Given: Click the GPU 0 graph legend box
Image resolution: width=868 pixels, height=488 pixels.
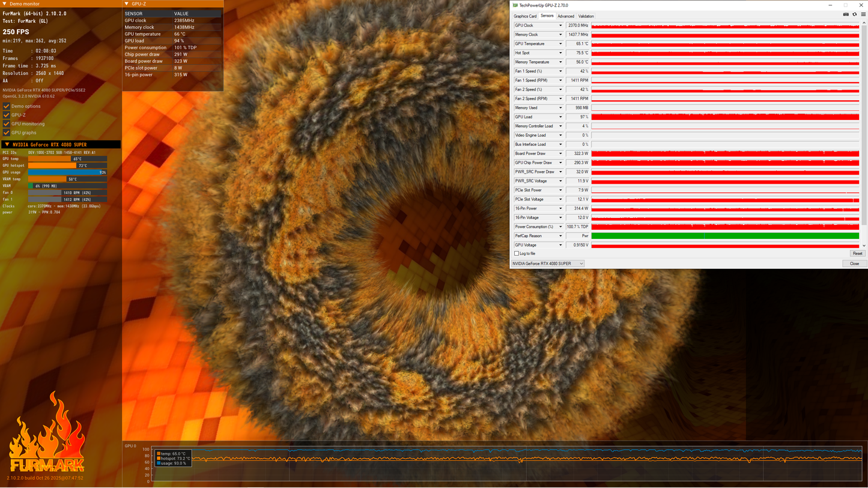Looking at the screenshot, I should (173, 459).
